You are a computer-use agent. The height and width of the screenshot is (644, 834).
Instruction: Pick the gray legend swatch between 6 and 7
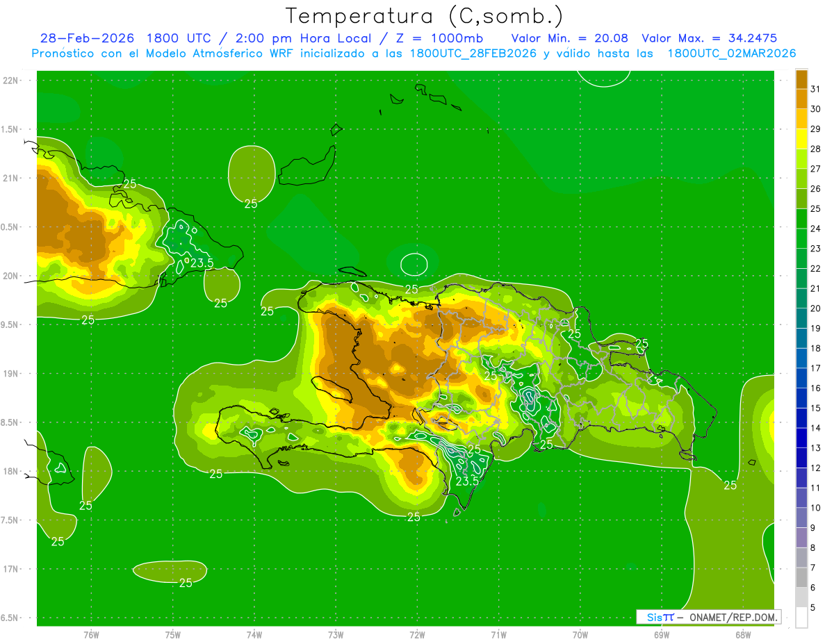pyautogui.click(x=801, y=577)
